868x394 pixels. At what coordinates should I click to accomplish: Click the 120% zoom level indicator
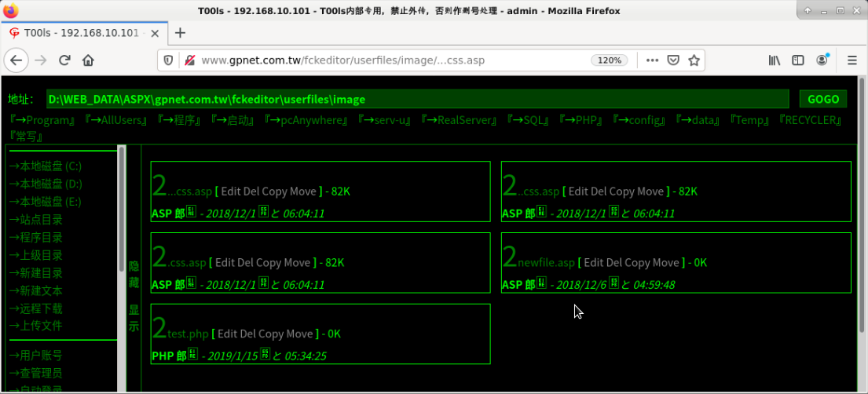610,60
